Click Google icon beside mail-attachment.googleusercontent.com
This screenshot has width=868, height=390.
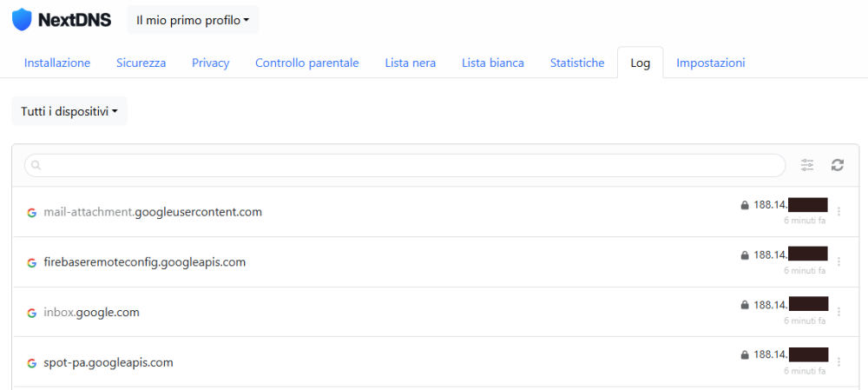pyautogui.click(x=32, y=212)
